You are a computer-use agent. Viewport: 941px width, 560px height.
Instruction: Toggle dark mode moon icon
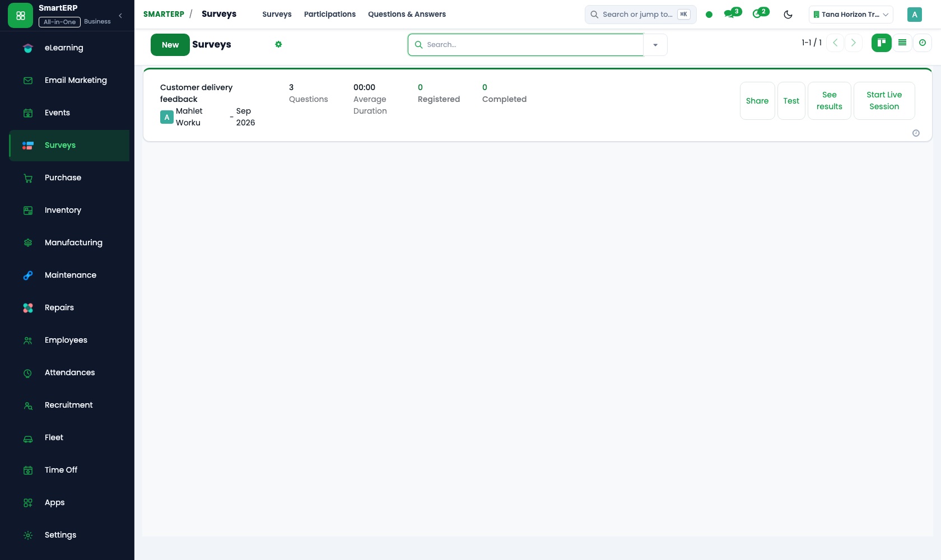[x=788, y=15]
